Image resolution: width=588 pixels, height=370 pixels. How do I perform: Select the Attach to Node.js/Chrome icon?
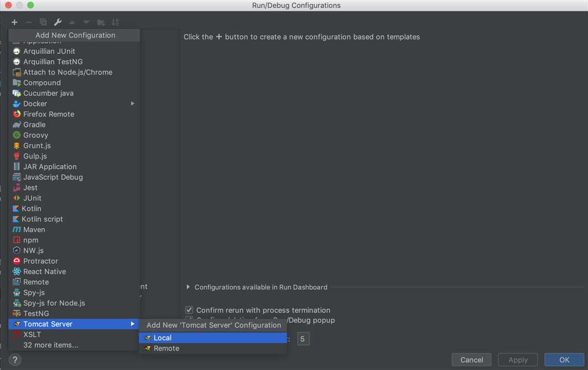click(17, 72)
